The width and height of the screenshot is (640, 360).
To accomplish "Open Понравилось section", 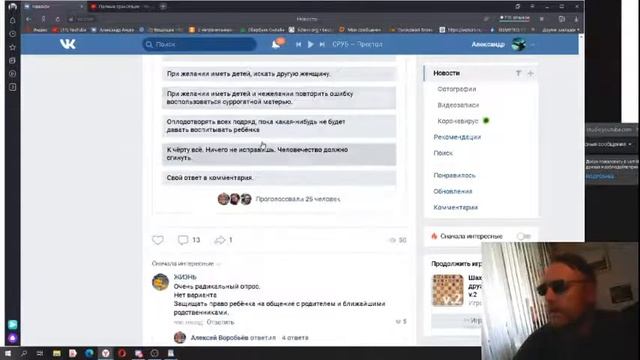I will 454,175.
